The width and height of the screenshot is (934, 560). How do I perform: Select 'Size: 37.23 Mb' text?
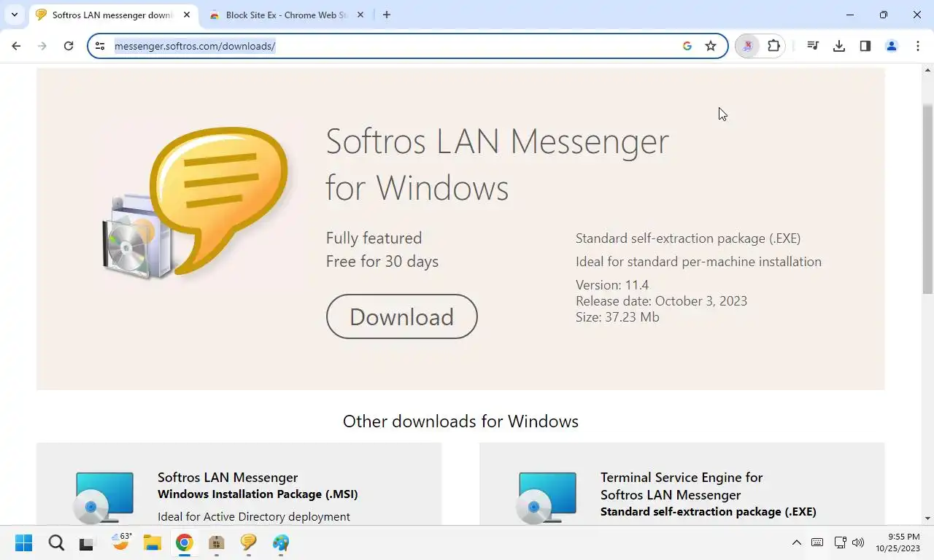pos(617,317)
